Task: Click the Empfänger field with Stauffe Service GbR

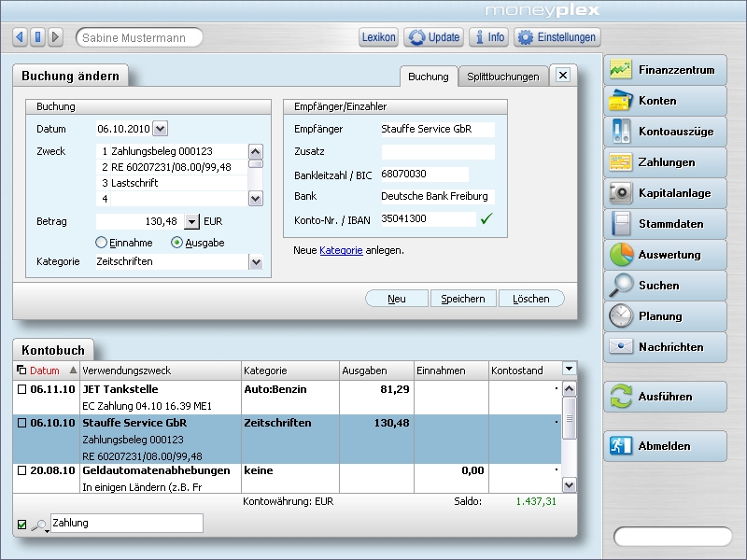Action: point(437,129)
